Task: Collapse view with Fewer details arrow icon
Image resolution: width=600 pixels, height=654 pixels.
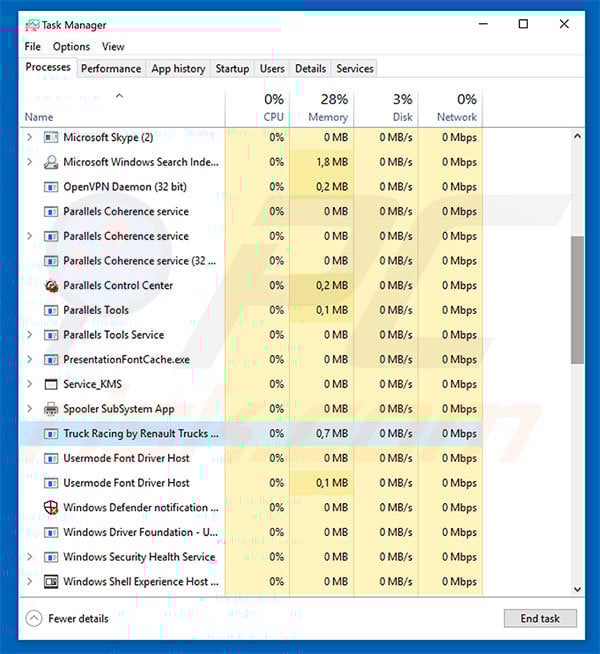Action: 34,619
